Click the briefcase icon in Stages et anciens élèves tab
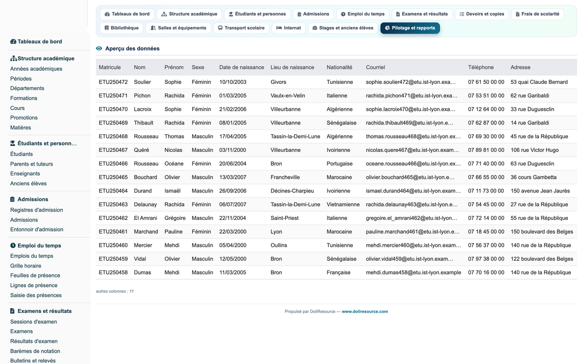588x364 pixels. [x=315, y=28]
